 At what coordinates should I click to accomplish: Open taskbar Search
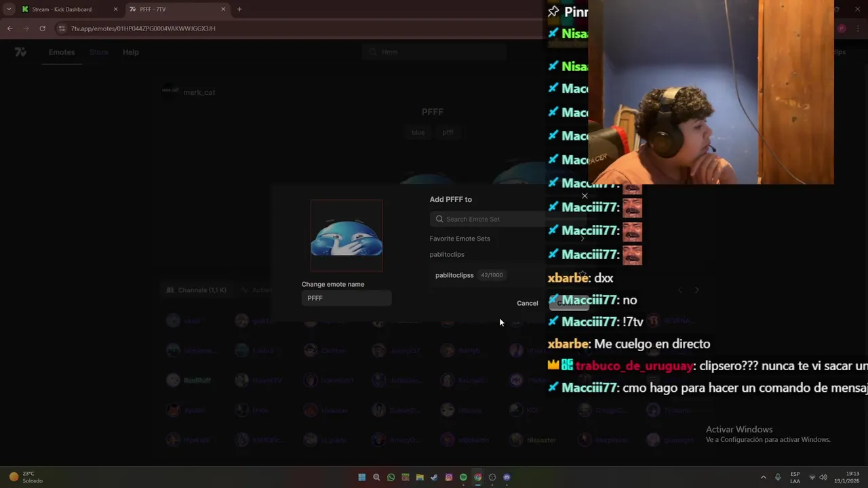tap(376, 477)
